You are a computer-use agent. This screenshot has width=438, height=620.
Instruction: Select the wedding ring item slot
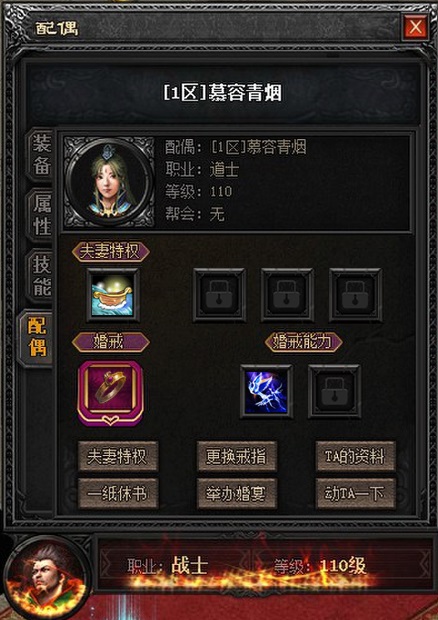click(x=111, y=392)
